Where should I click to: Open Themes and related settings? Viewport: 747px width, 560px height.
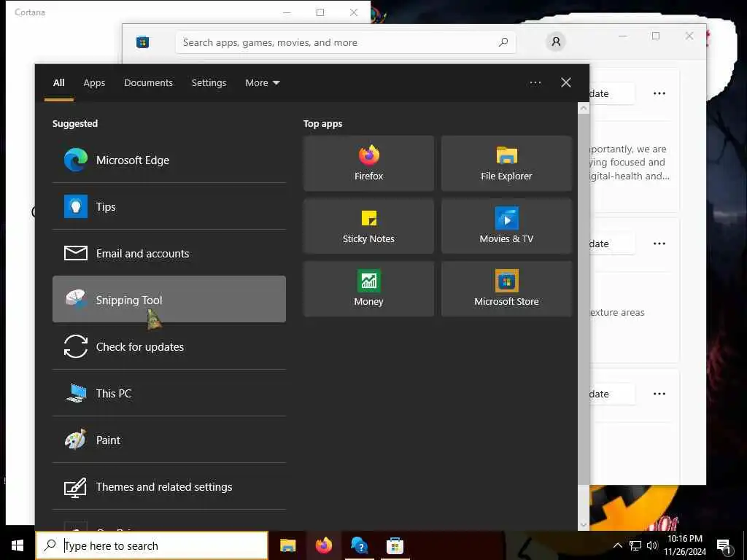pos(169,486)
